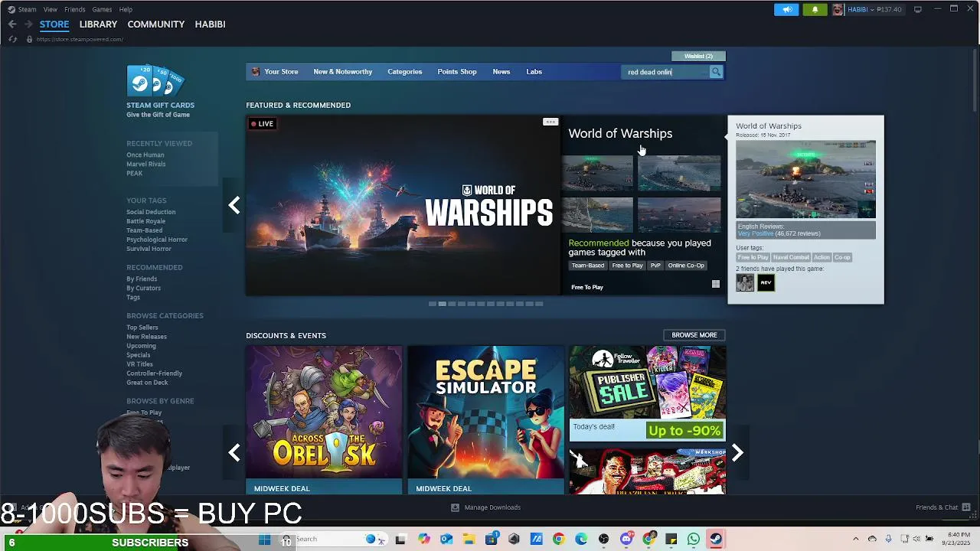Switch to Big Picture mode monitor icon

click(x=917, y=9)
